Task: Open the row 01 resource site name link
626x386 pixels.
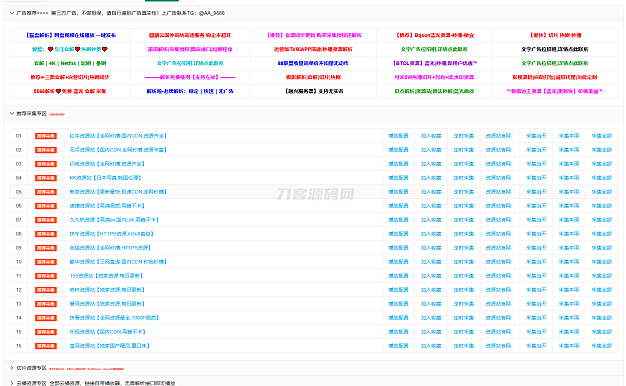Action: (118, 136)
